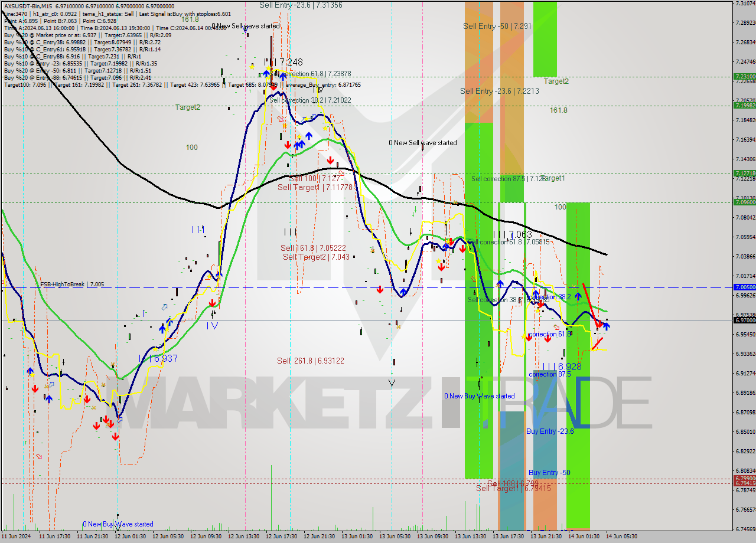The width and height of the screenshot is (756, 543).
Task: Select the Buy Entry -50 label
Action: [x=549, y=473]
